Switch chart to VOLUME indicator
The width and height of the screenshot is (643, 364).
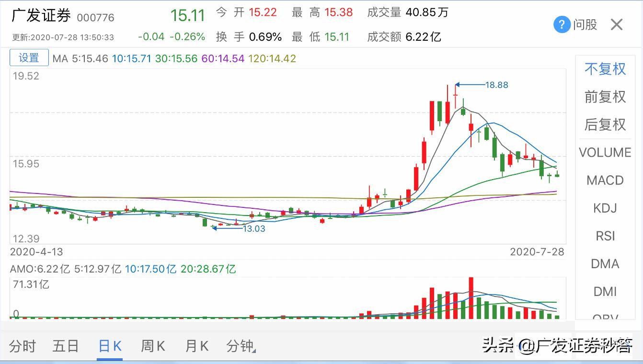pyautogui.click(x=605, y=152)
